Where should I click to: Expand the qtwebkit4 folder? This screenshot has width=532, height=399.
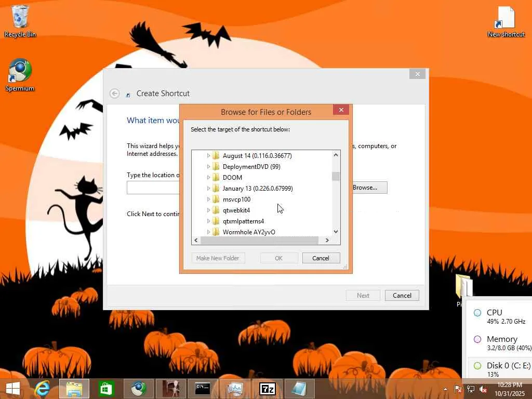(208, 210)
